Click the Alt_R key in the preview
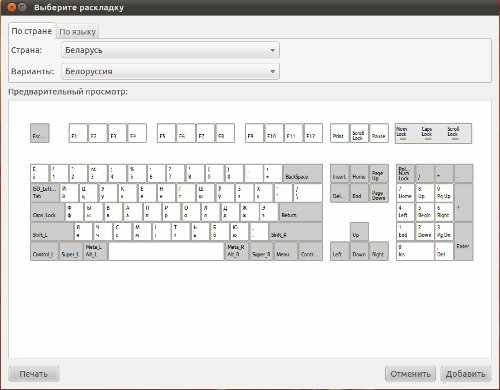The image size is (500, 390). point(237,251)
